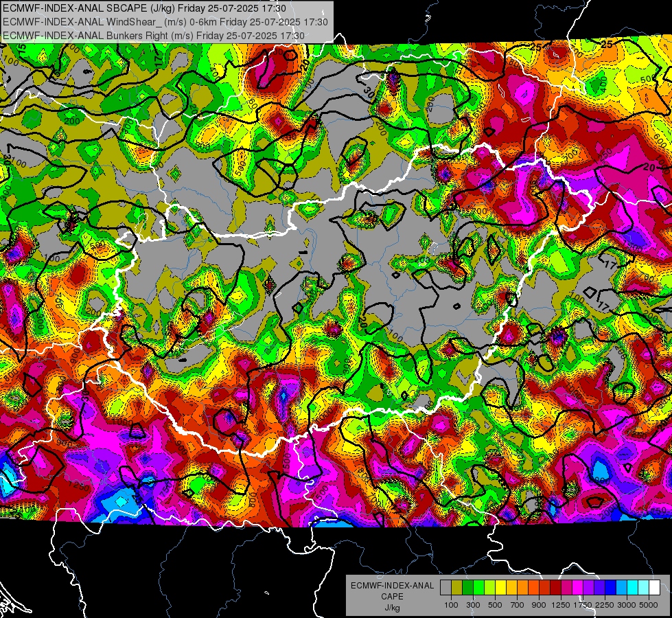
Task: Select the sky blue swatch before 3000
Action: 621,588
